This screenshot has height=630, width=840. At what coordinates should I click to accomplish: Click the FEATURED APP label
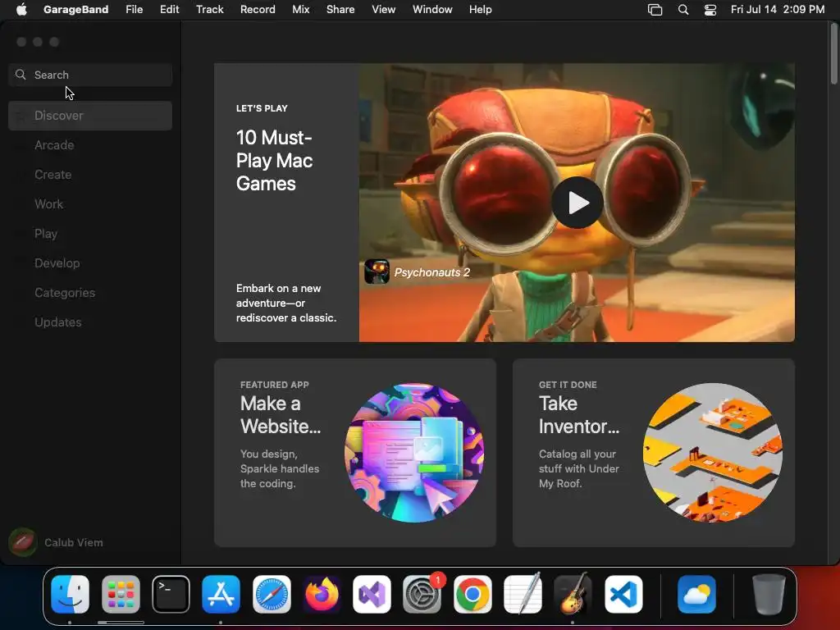coord(274,385)
